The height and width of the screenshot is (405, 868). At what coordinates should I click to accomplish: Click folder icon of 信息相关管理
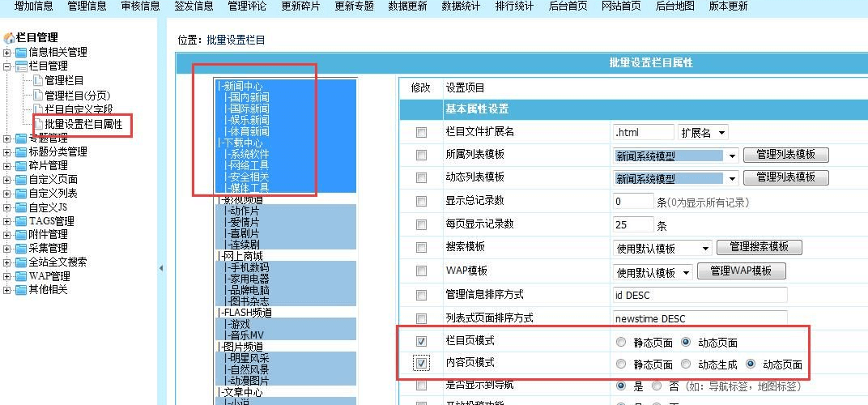click(21, 53)
